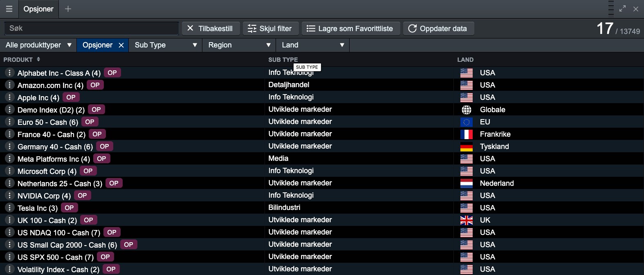The width and height of the screenshot is (644, 275).
Task: Open row menu for US Small Cap 2000
Action: click(x=9, y=245)
